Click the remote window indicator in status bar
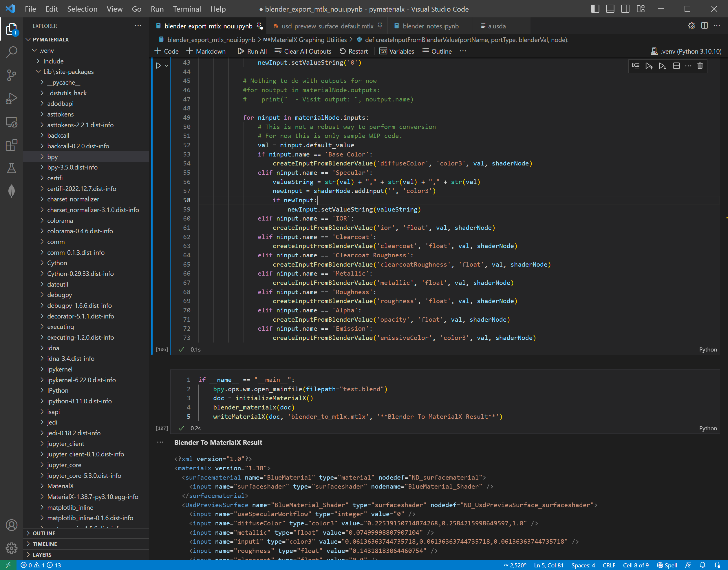 tap(8, 565)
